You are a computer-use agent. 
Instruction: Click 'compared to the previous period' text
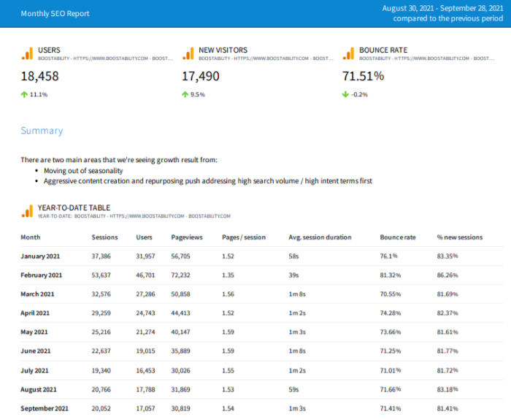pos(447,18)
